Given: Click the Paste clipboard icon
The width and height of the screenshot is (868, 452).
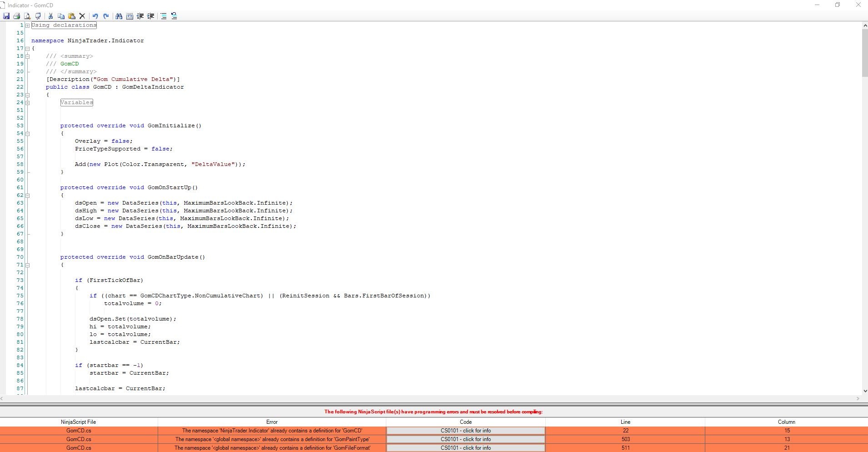Looking at the screenshot, I should (72, 16).
